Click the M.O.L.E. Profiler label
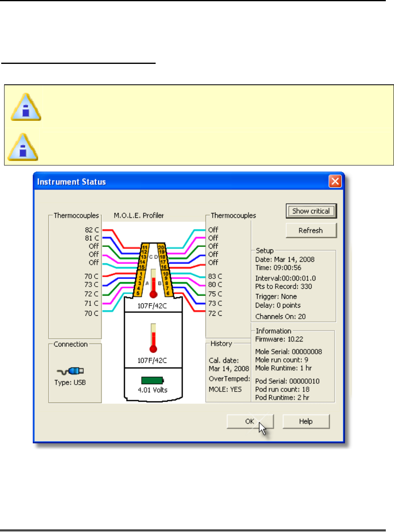394x532 pixels. click(139, 215)
